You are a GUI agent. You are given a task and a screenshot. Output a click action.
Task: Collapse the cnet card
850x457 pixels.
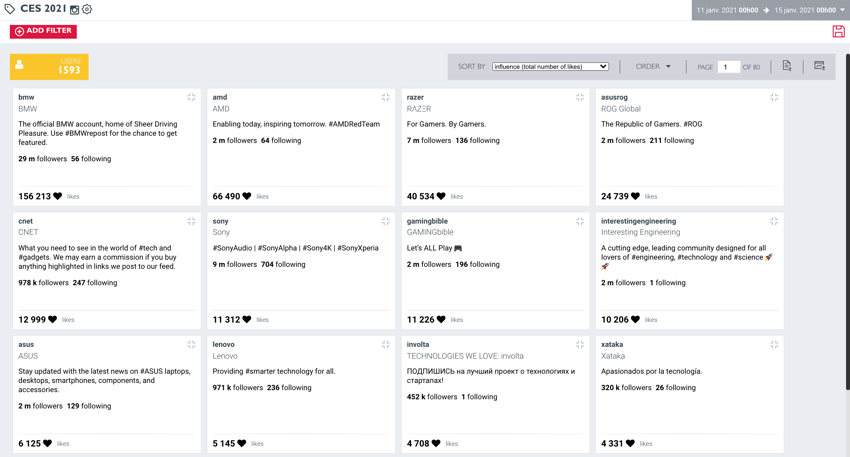click(x=191, y=221)
